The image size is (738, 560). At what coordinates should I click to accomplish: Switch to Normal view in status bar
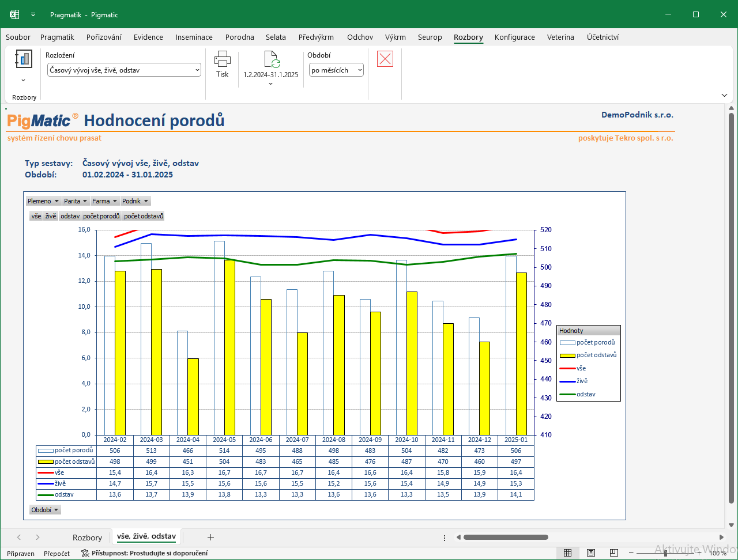(567, 553)
